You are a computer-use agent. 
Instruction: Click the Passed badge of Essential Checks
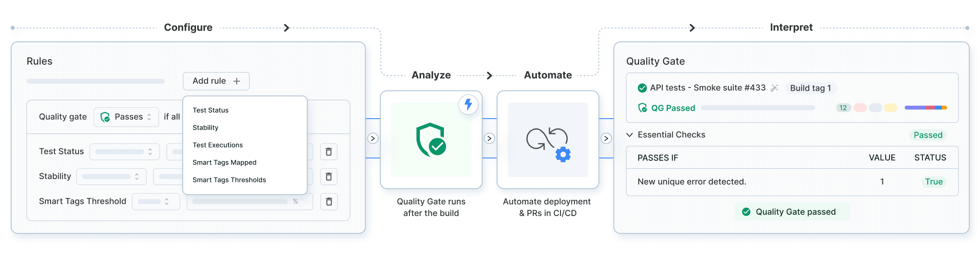[928, 135]
